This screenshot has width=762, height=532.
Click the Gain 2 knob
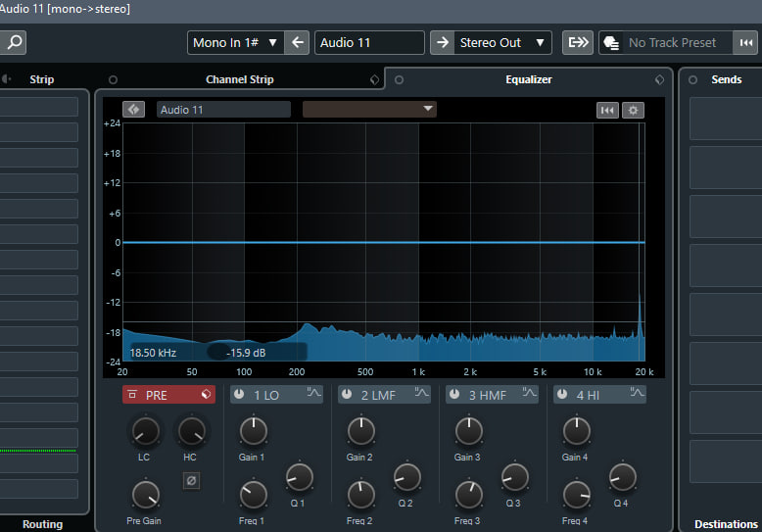coord(361,431)
